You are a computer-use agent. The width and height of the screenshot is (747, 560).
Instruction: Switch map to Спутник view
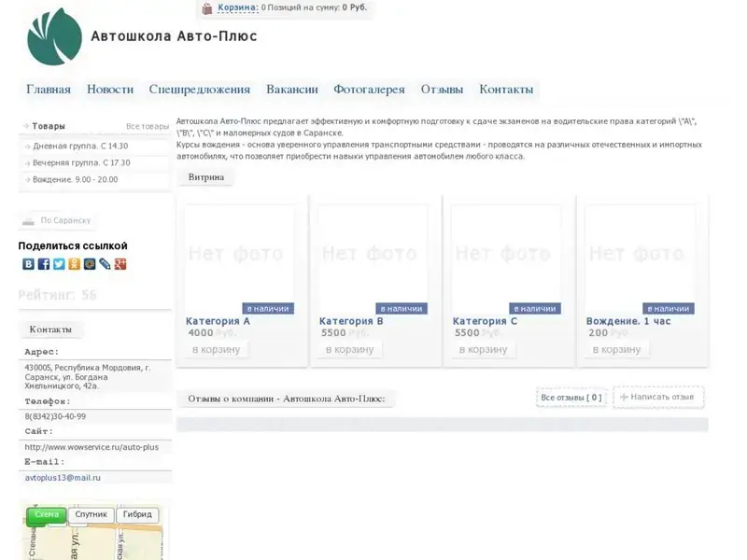[x=92, y=514]
